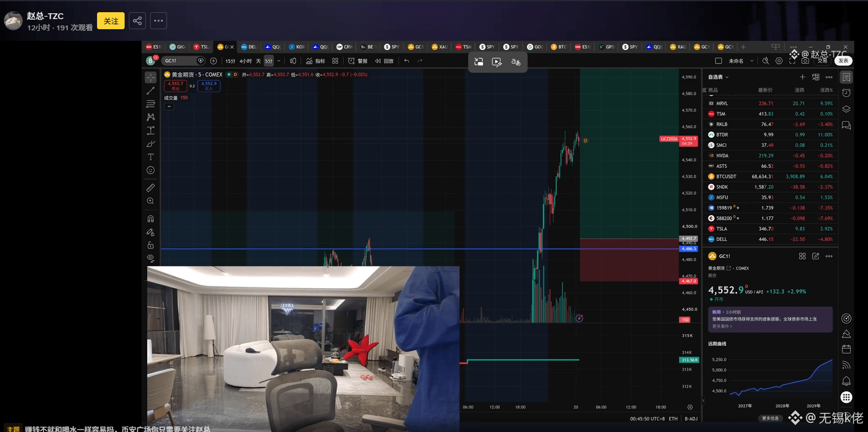The width and height of the screenshot is (868, 432).
Task: Open the 自选表 watchlist dropdown
Action: 718,77
